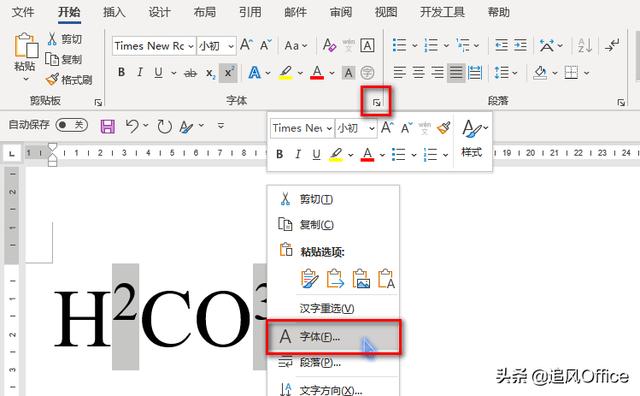Select 剪切(T) in context menu
The height and width of the screenshot is (396, 640).
[333, 199]
